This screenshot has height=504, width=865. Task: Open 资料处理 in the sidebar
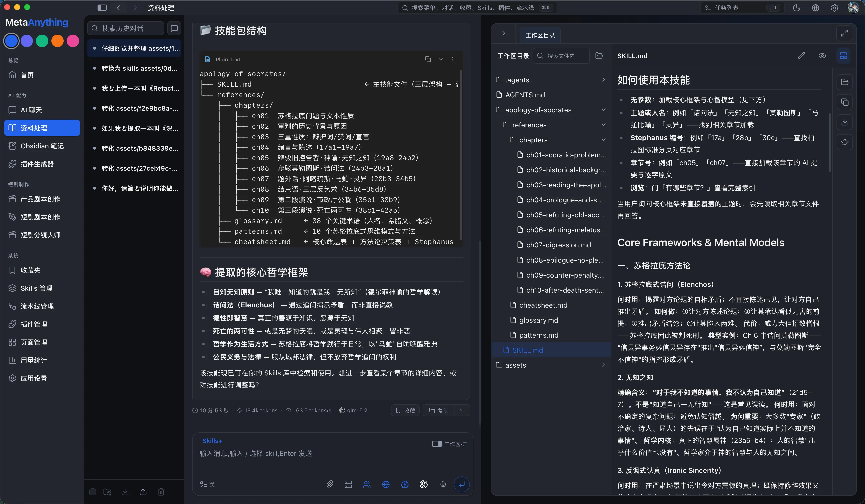pos(42,128)
